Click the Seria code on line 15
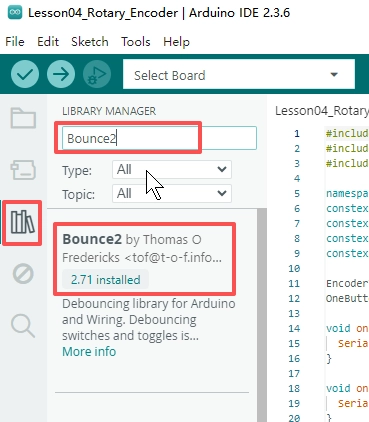 tap(353, 343)
